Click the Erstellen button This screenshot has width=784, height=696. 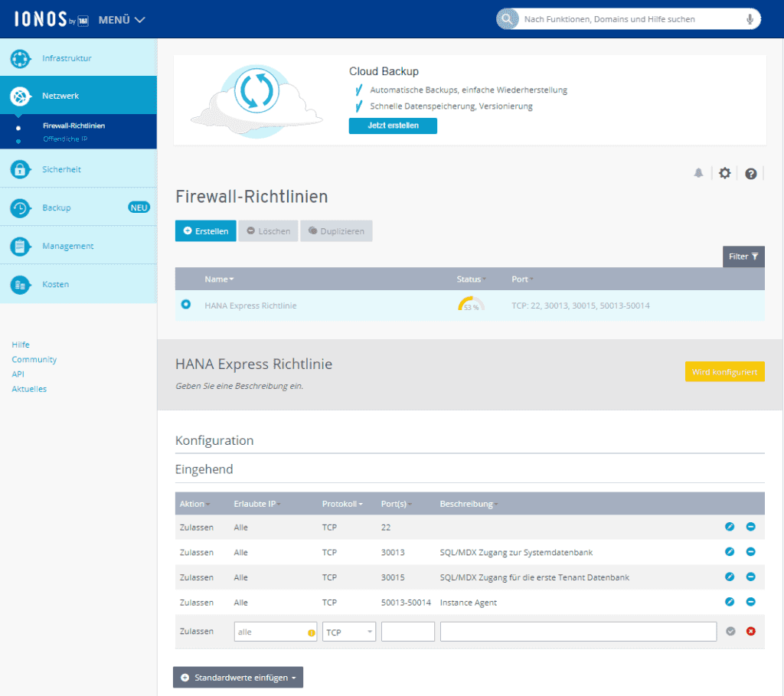pyautogui.click(x=205, y=231)
